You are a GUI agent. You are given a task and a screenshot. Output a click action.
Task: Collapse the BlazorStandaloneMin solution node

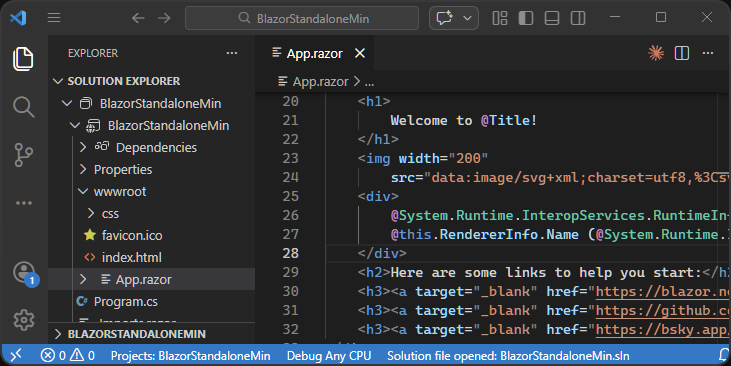pos(67,103)
